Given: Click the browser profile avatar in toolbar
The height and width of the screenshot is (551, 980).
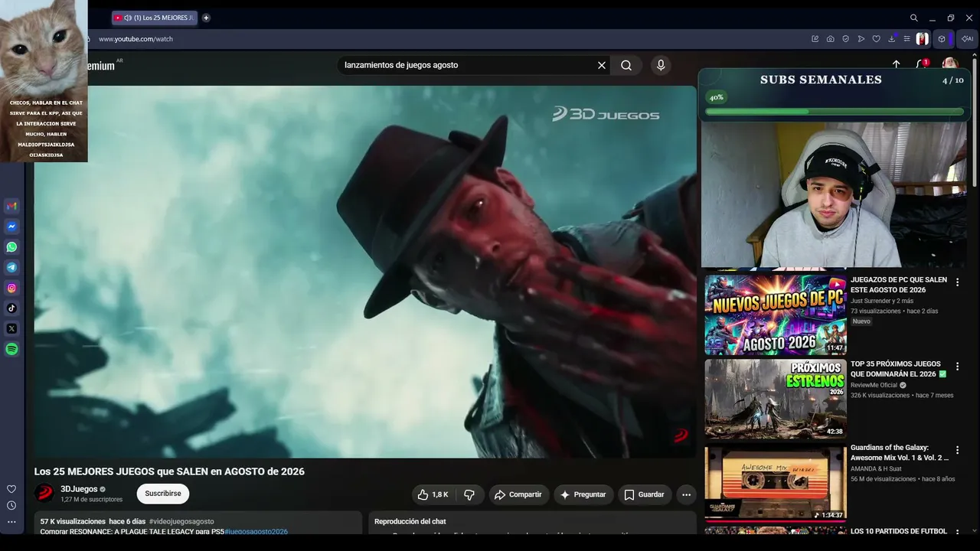Looking at the screenshot, I should [x=923, y=39].
